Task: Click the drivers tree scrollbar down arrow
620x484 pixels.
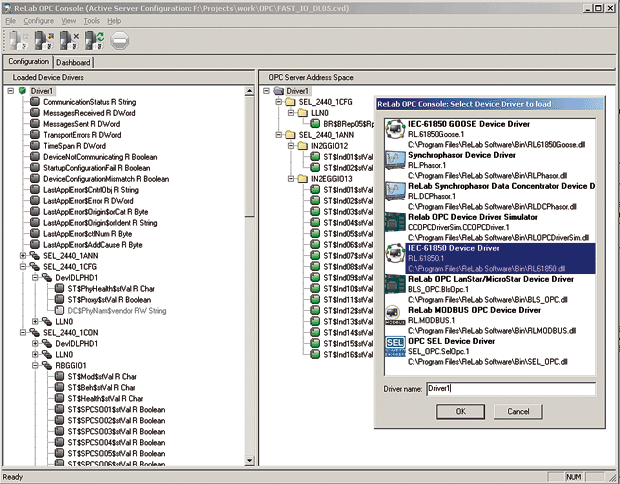Action: pyautogui.click(x=250, y=460)
